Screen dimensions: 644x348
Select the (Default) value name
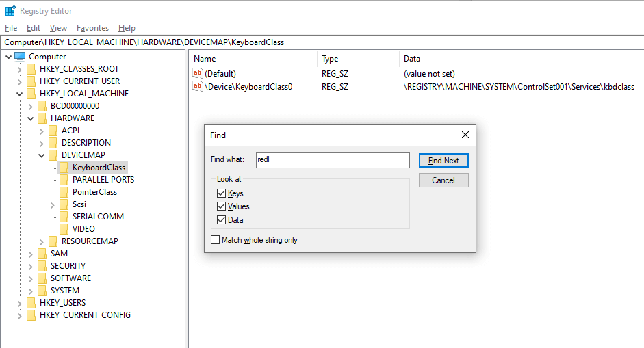220,73
